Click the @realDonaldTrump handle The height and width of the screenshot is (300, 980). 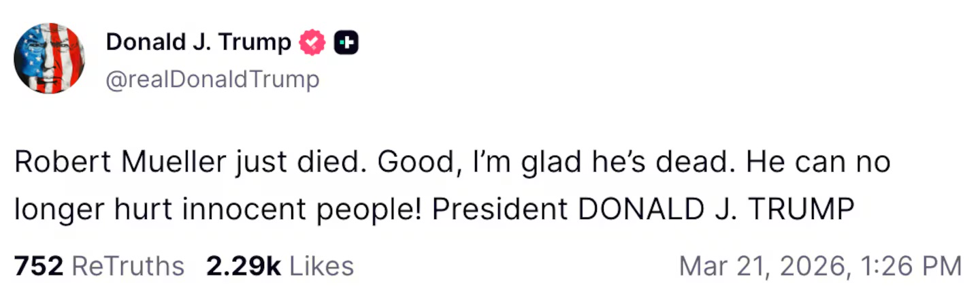pyautogui.click(x=212, y=80)
